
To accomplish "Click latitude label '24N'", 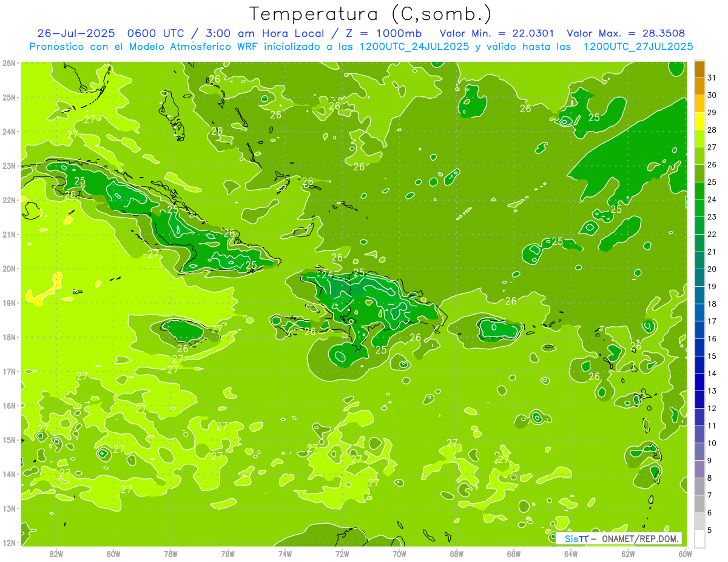I will (8, 132).
